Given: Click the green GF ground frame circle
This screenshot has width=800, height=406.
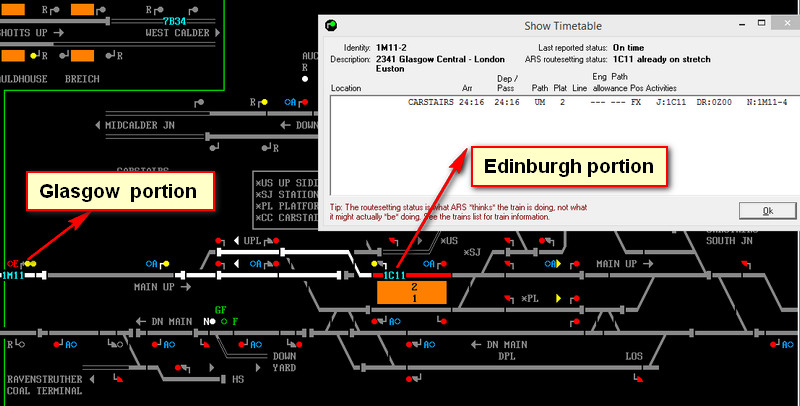Looking at the screenshot, I should pos(224,321).
